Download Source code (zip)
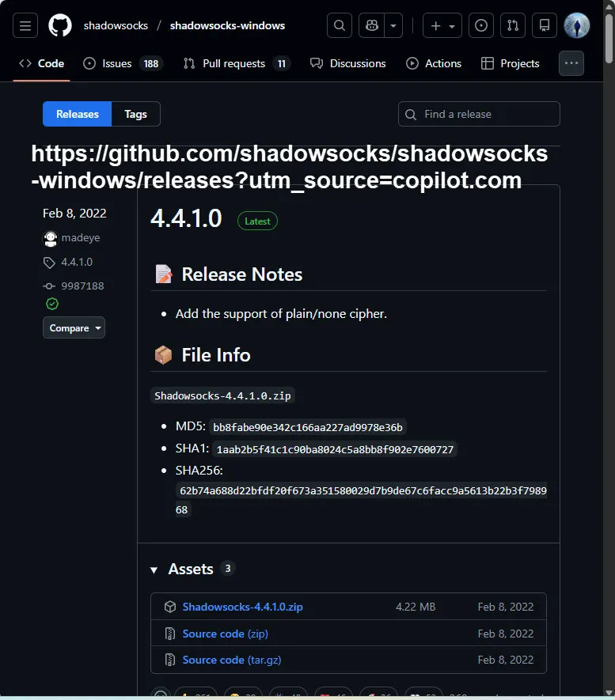The width and height of the screenshot is (615, 700). 225,634
